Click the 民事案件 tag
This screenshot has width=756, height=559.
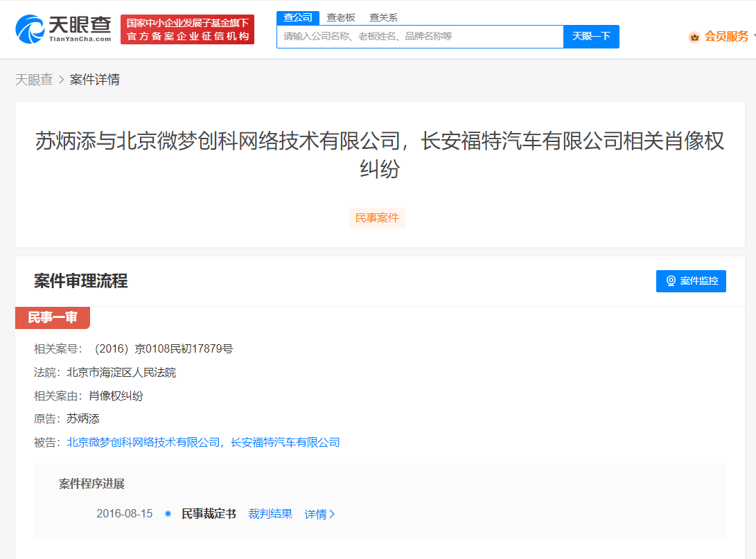click(377, 218)
